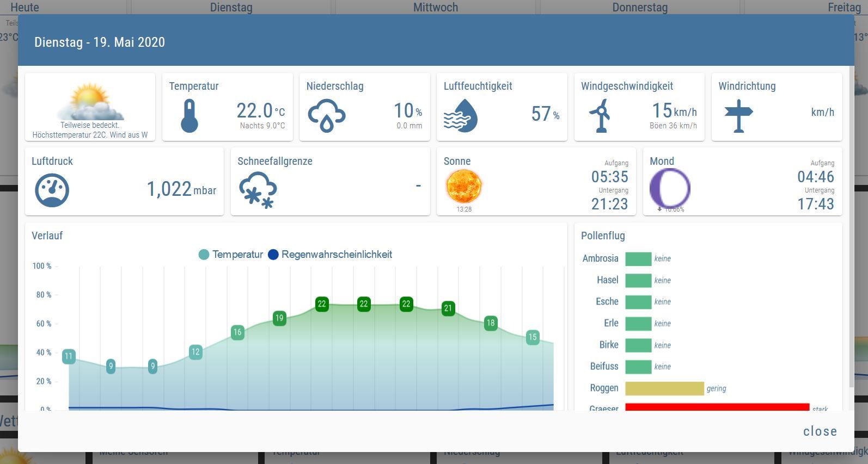This screenshot has width=868, height=464.
Task: Click the partly cloudy weather icon
Action: [x=90, y=101]
